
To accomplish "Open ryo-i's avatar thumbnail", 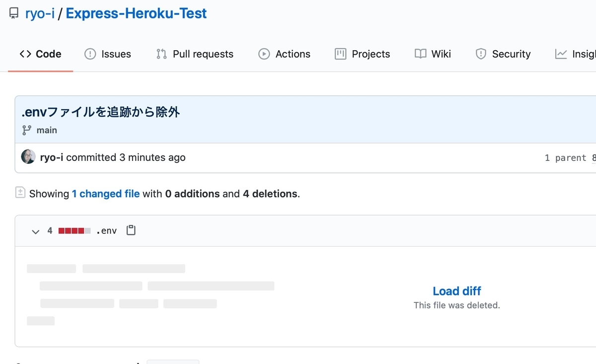I will (28, 157).
